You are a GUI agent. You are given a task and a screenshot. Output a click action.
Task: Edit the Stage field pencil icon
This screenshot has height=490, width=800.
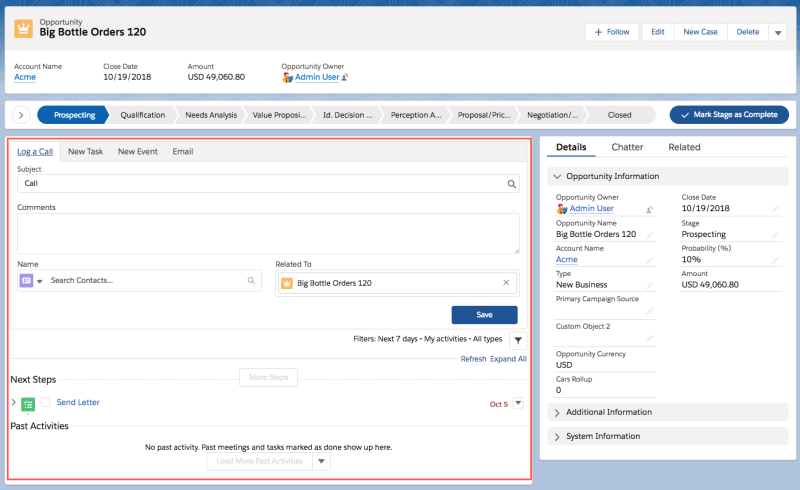775,235
